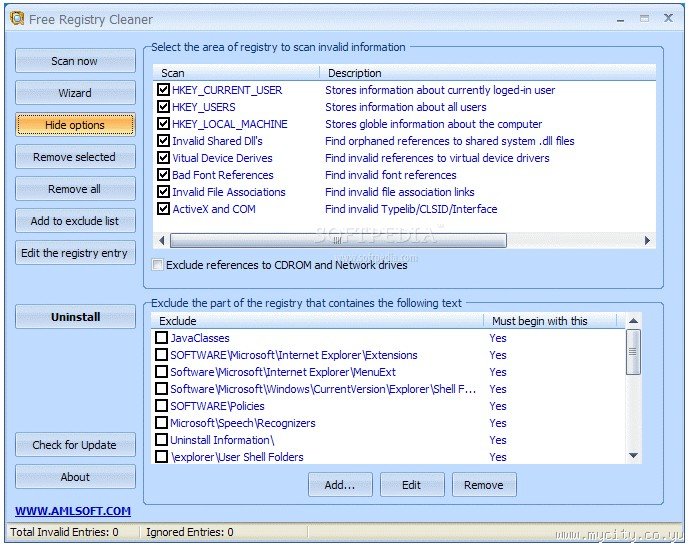This screenshot has height=548, width=690.
Task: Check SOFTWARE\Policies exclude checkbox
Action: pos(161,406)
